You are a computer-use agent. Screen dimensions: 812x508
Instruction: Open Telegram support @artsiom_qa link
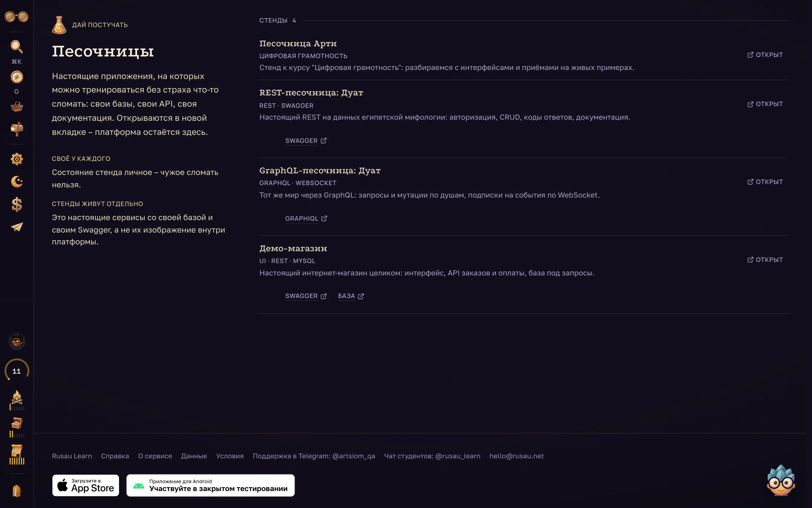(314, 456)
